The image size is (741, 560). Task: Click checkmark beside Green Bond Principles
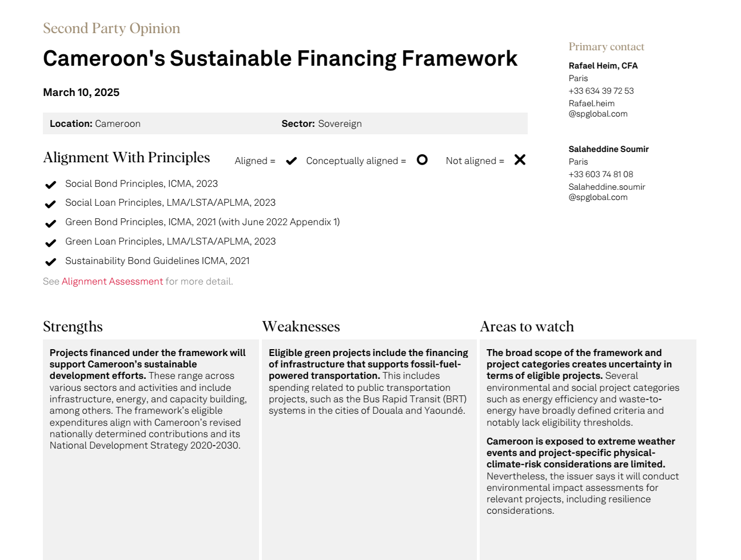click(x=50, y=223)
